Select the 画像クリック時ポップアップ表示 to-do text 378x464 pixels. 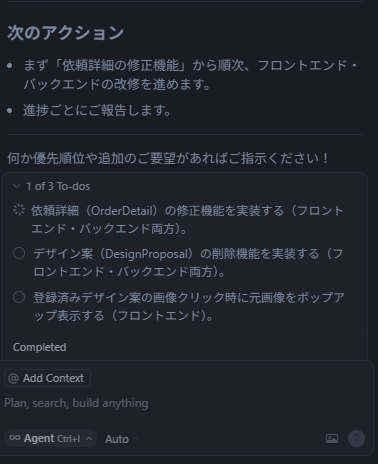(189, 306)
